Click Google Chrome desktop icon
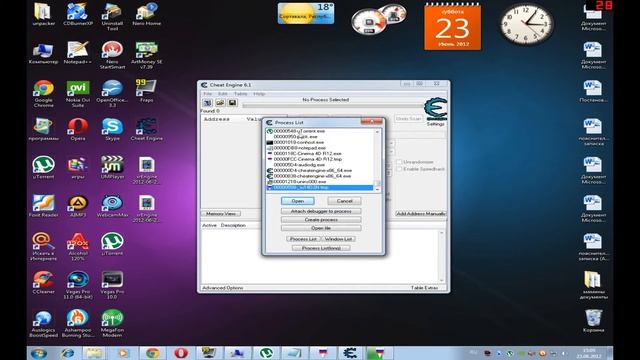This screenshot has height=360, width=640. click(43, 93)
